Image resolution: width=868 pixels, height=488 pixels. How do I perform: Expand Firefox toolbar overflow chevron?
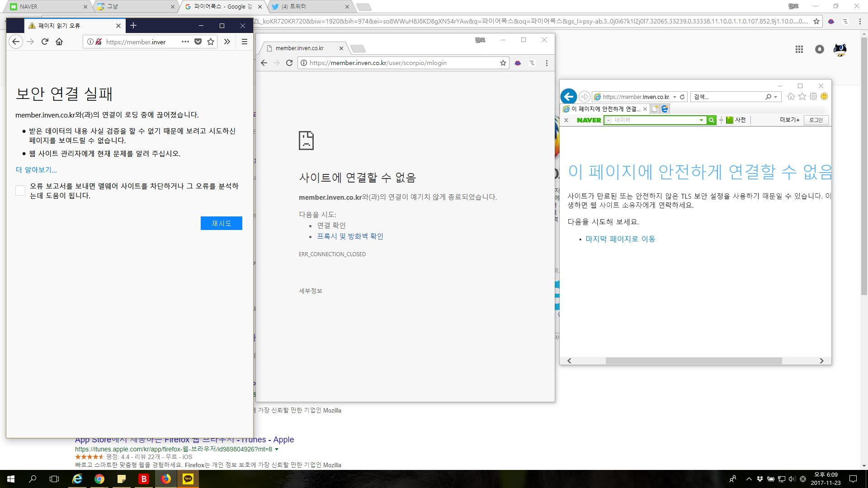pos(227,42)
